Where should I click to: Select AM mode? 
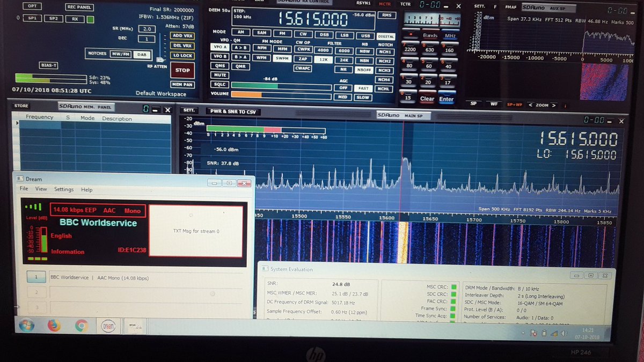[240, 32]
